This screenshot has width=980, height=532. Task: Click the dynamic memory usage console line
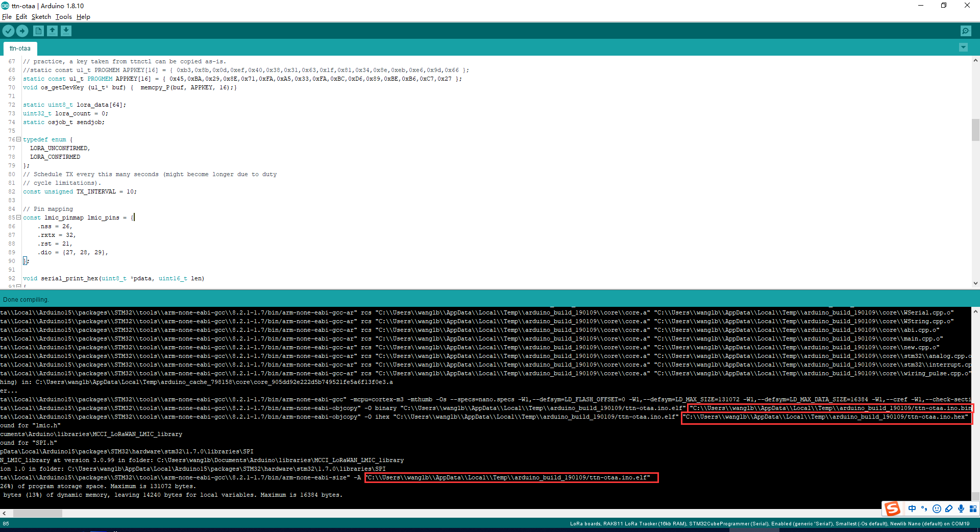[173, 495]
